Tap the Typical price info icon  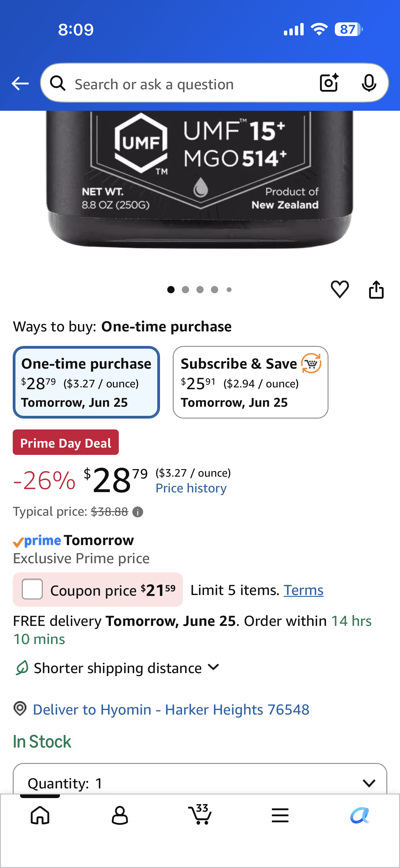[138, 512]
